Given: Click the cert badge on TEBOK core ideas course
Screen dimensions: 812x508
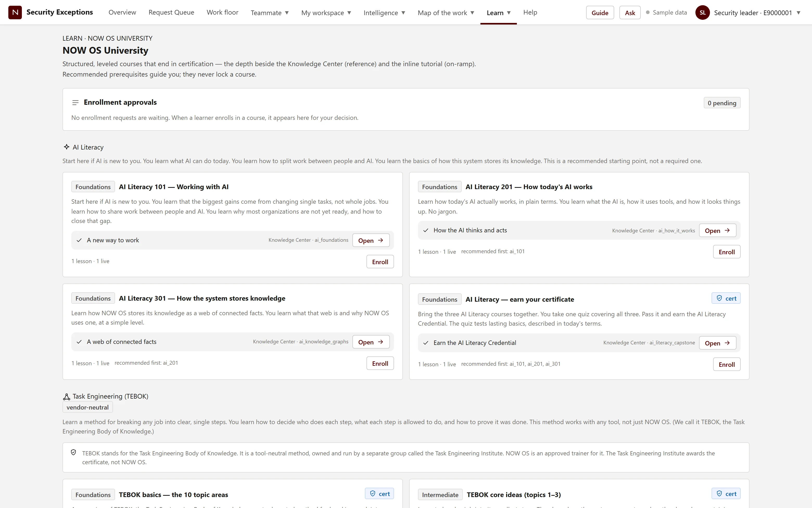Looking at the screenshot, I should pos(726,494).
